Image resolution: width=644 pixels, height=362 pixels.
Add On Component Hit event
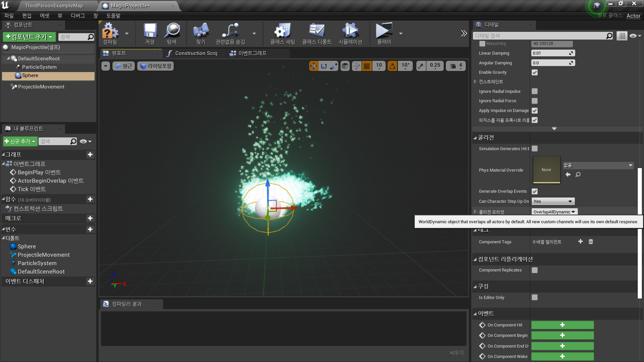(x=562, y=325)
